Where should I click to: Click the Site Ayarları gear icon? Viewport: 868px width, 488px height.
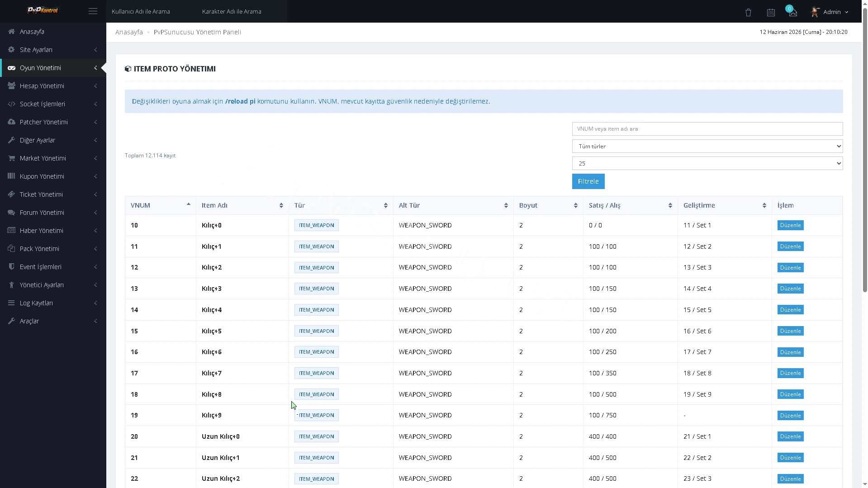click(11, 50)
